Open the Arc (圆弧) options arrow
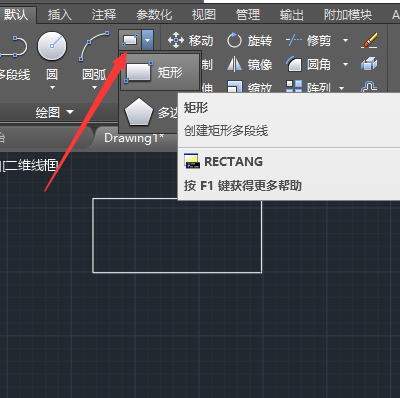The height and width of the screenshot is (398, 400). pyautogui.click(x=94, y=88)
